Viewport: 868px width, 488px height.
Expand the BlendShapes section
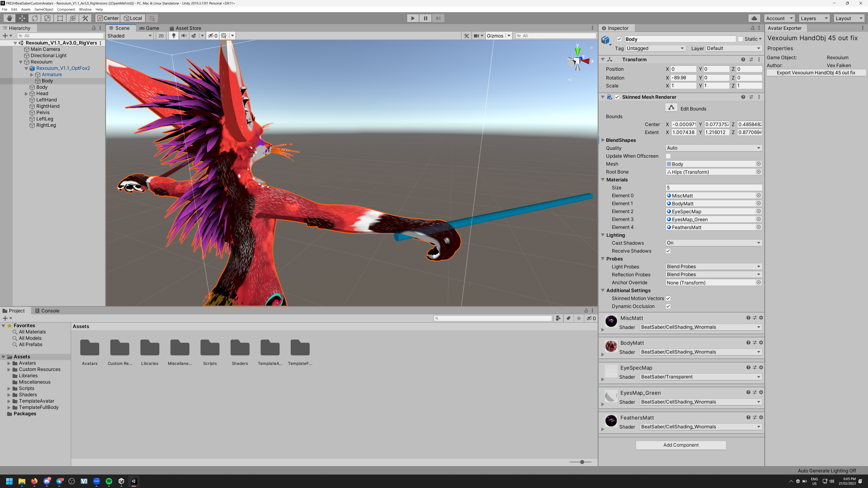[x=603, y=140]
